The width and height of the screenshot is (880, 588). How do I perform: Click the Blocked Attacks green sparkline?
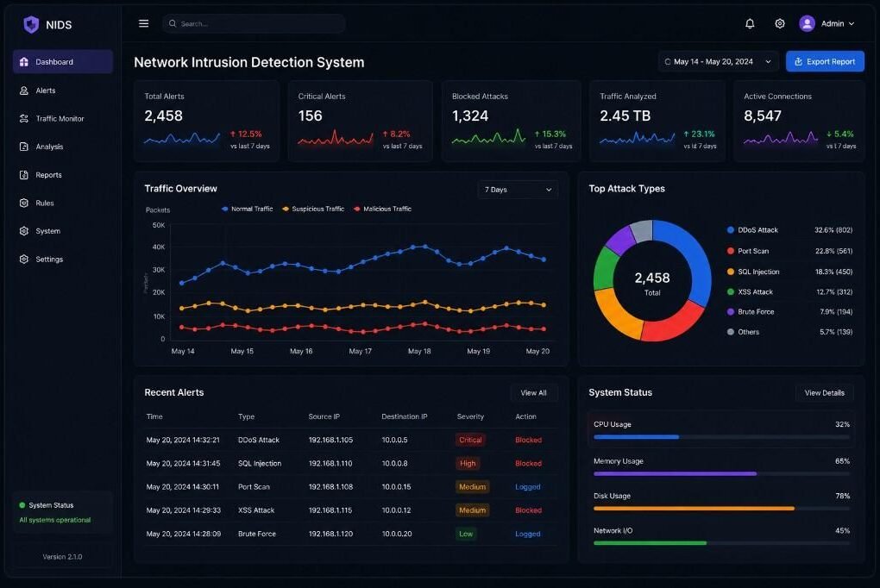489,137
